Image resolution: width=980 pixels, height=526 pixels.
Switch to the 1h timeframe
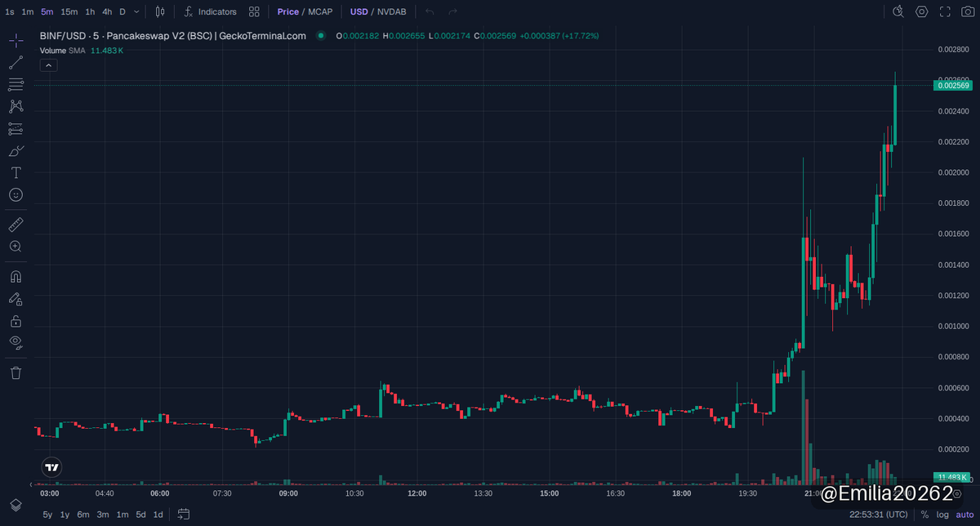90,11
